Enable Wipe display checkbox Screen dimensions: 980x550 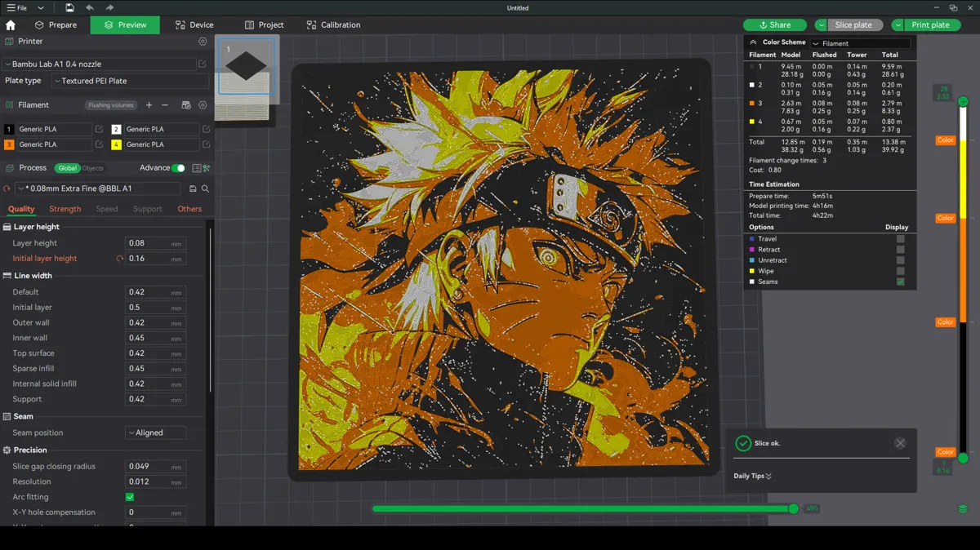click(900, 271)
